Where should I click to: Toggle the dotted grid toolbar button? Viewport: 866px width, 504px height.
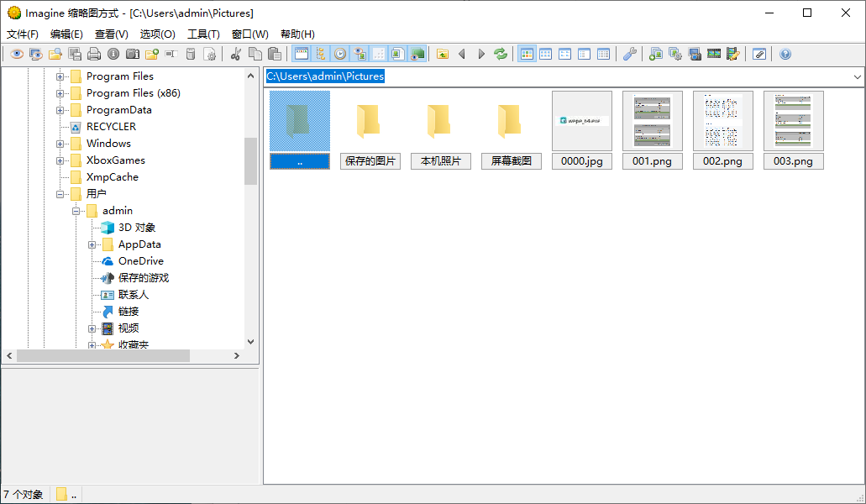point(379,54)
